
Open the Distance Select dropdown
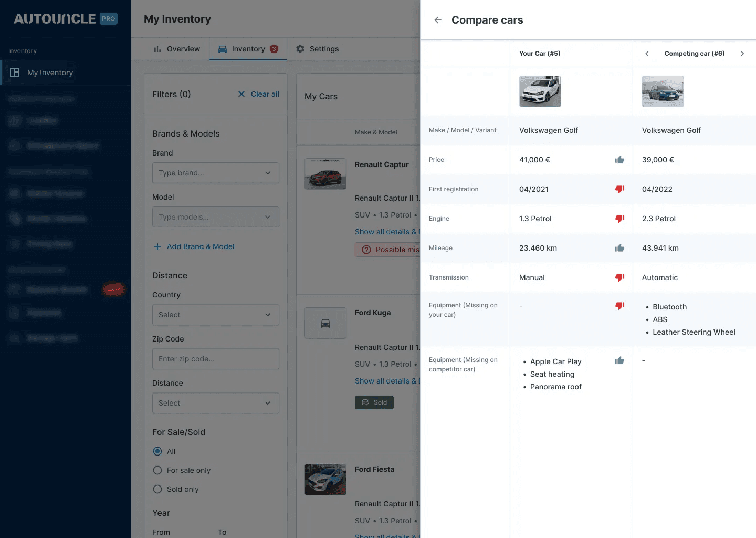215,403
